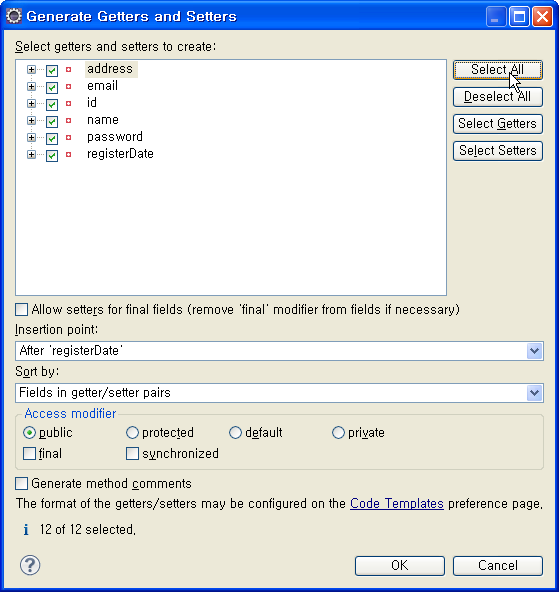Uncheck the password field checkbox
559x592 pixels.
52,138
